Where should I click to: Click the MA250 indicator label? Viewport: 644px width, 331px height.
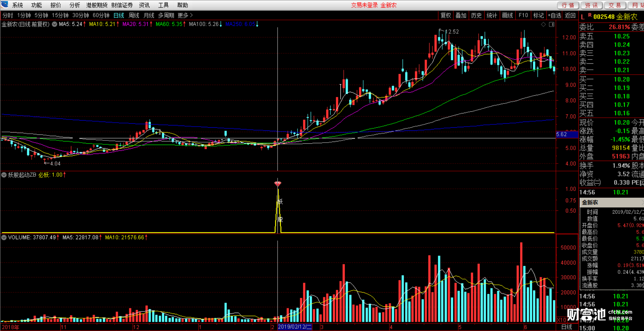[x=242, y=24]
